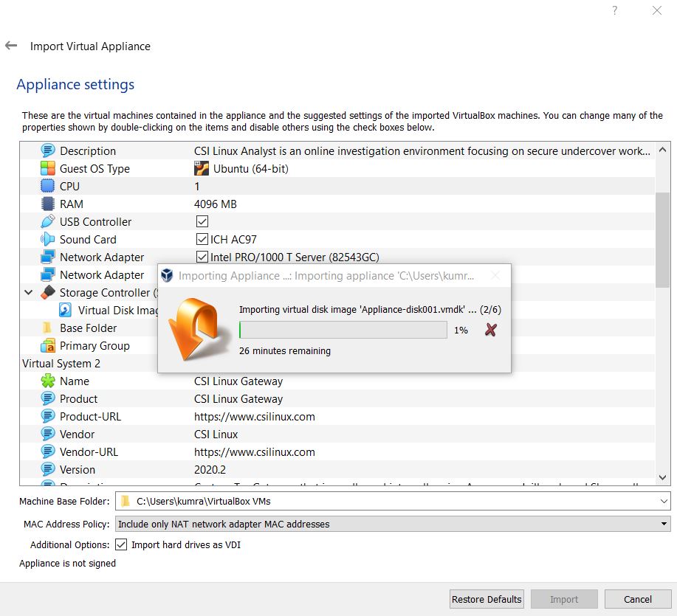677x616 pixels.
Task: Click the RAM value 4096 MB
Action: 216,204
